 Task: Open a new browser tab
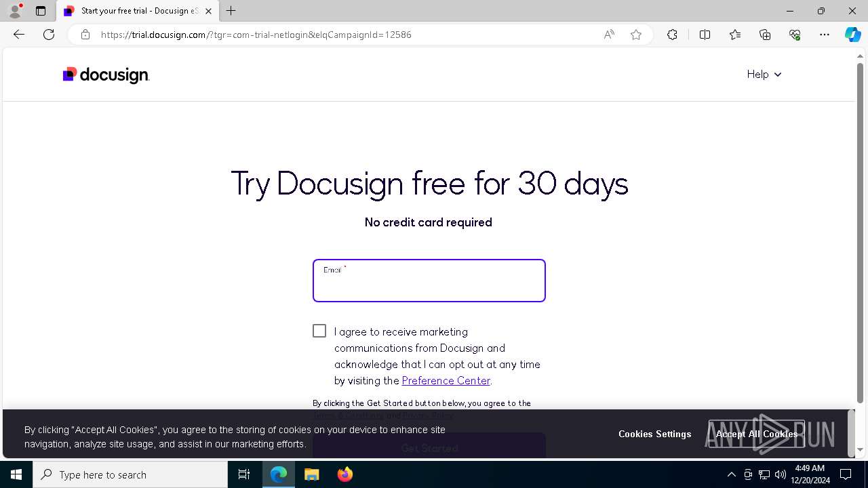pos(231,11)
